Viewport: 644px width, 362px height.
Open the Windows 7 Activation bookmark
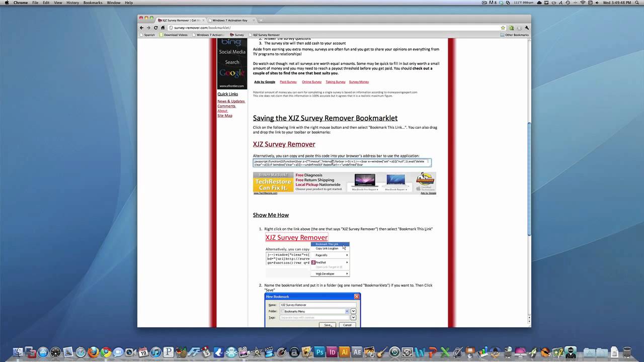pos(208,35)
